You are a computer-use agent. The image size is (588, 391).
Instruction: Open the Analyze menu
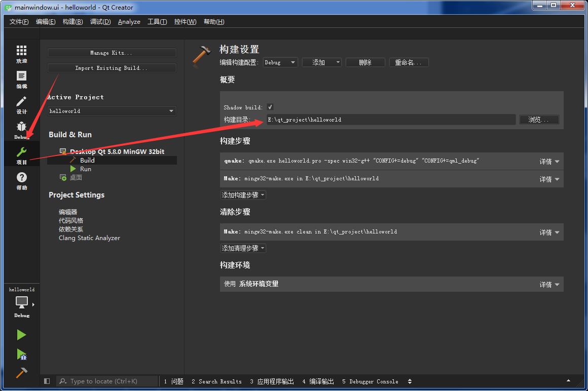tap(129, 22)
